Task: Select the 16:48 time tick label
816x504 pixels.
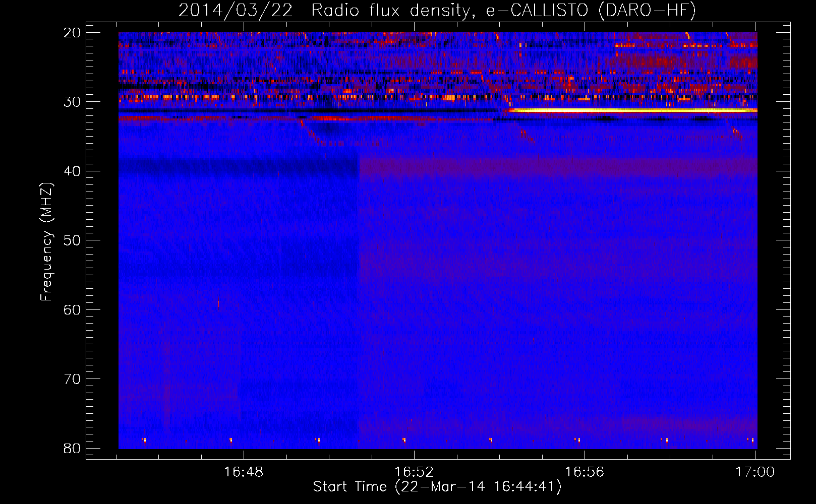Action: (244, 472)
